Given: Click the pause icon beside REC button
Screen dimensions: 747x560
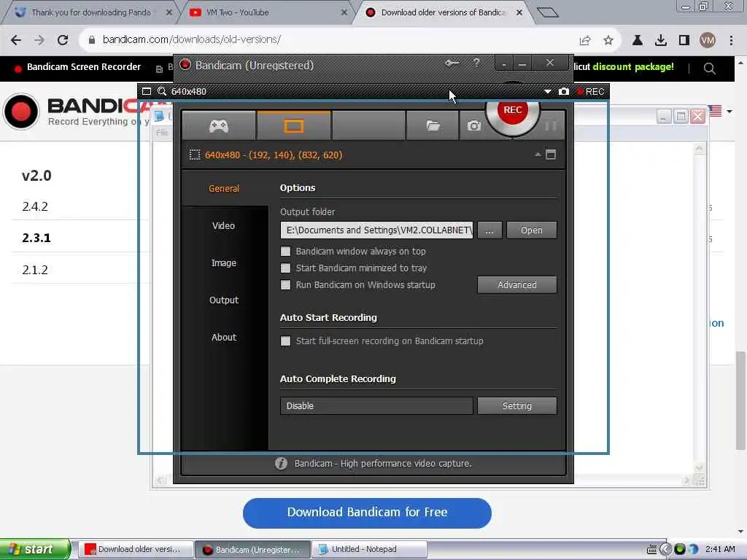Looking at the screenshot, I should click(550, 125).
